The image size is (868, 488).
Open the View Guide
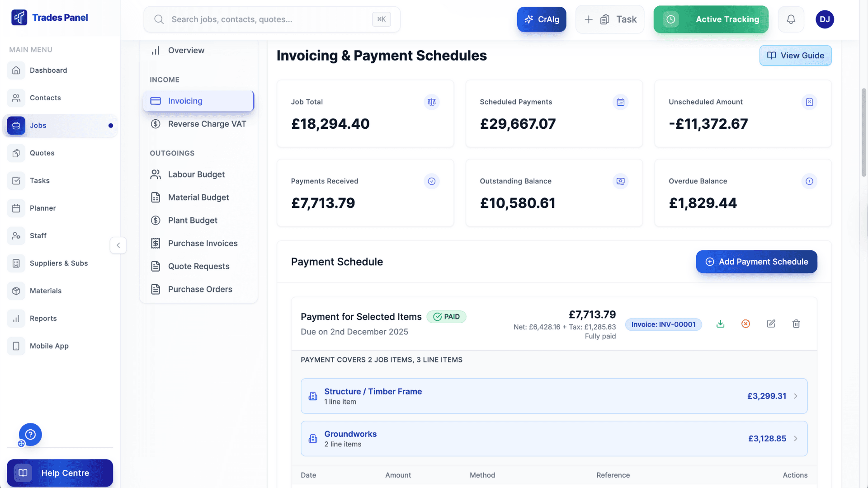(x=795, y=55)
